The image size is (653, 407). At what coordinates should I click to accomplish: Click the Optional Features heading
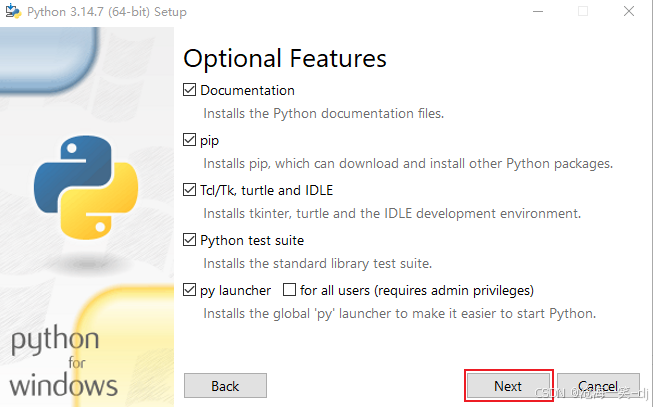[x=285, y=59]
